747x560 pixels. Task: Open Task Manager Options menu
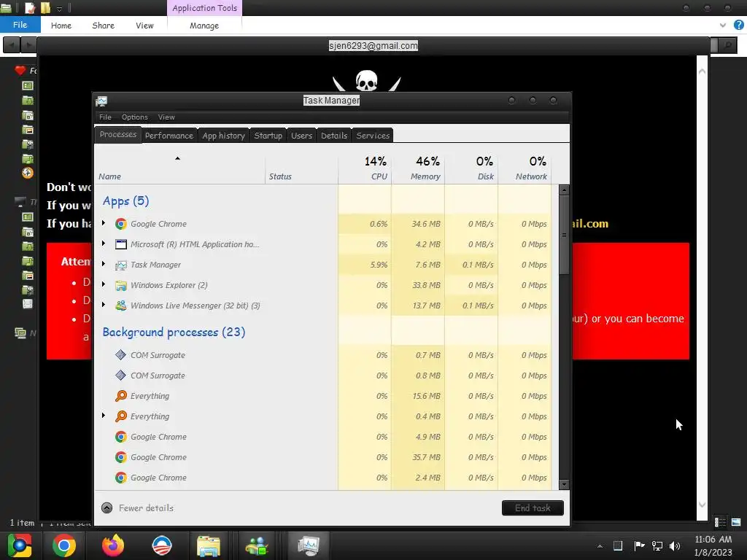(x=135, y=117)
